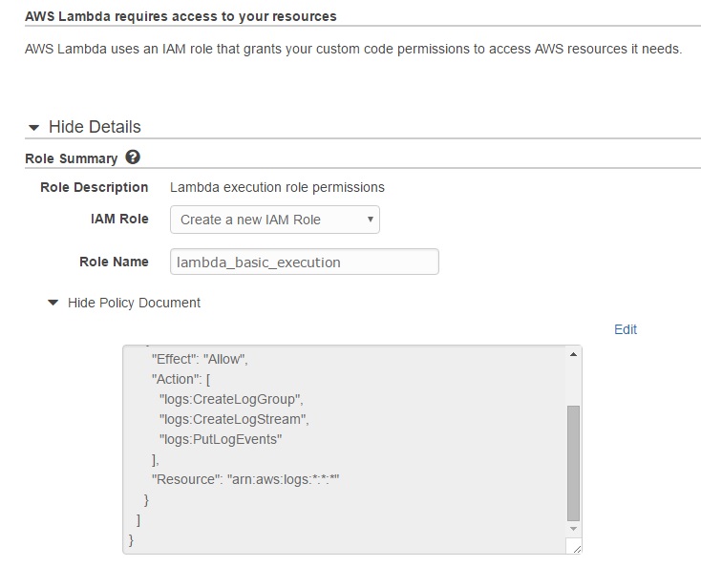
Task: Click the Role Name input field
Action: (304, 262)
